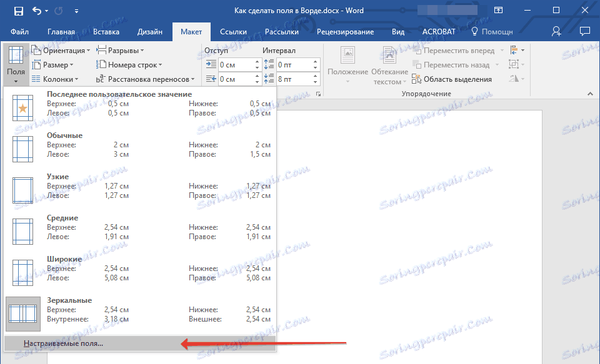
Task: Click Обтекание текстом wrap text button
Action: pyautogui.click(x=389, y=65)
